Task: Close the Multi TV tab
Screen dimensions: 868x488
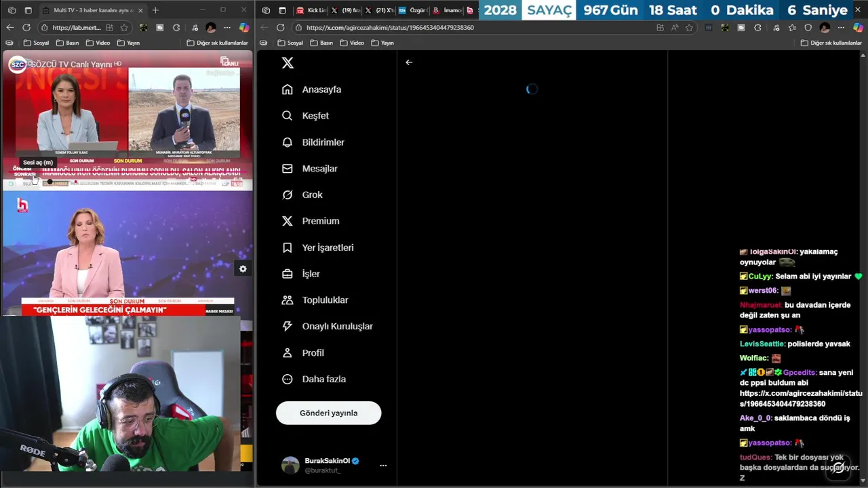Action: pyautogui.click(x=140, y=10)
